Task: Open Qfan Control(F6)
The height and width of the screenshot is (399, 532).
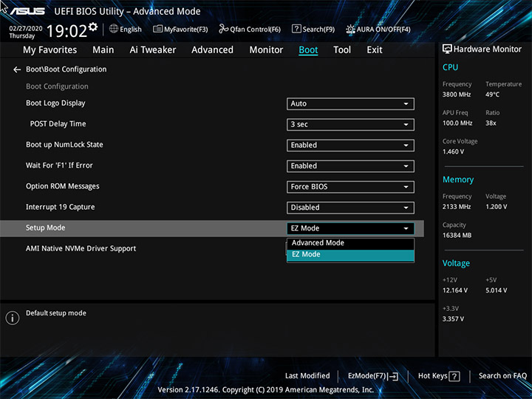Action: [x=250, y=29]
